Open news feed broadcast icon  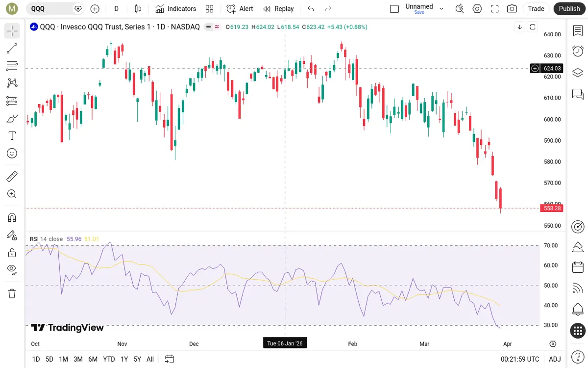pos(578,289)
